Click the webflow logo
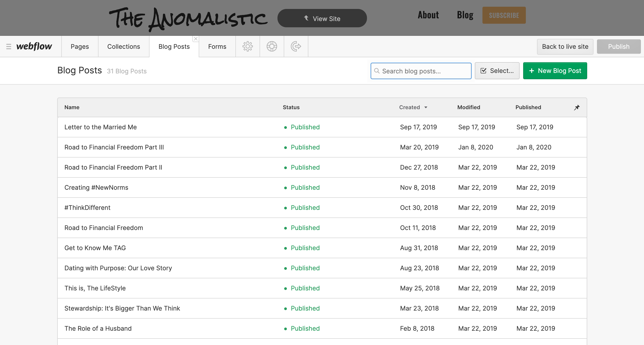 click(x=34, y=46)
